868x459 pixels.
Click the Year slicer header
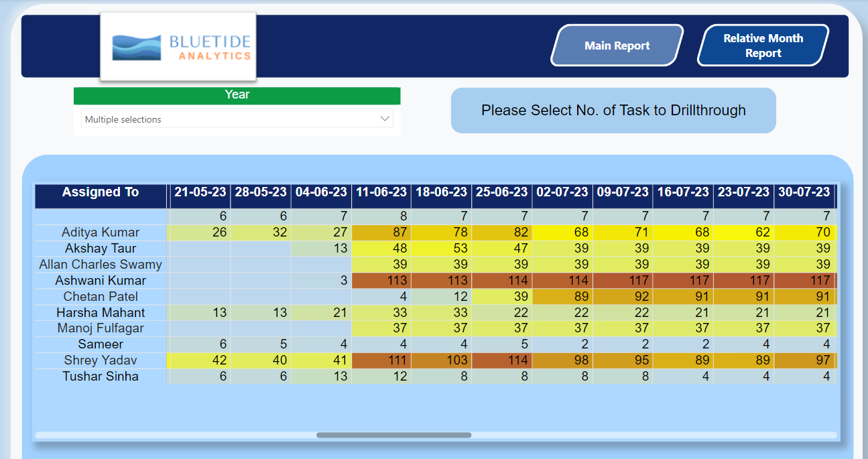237,95
